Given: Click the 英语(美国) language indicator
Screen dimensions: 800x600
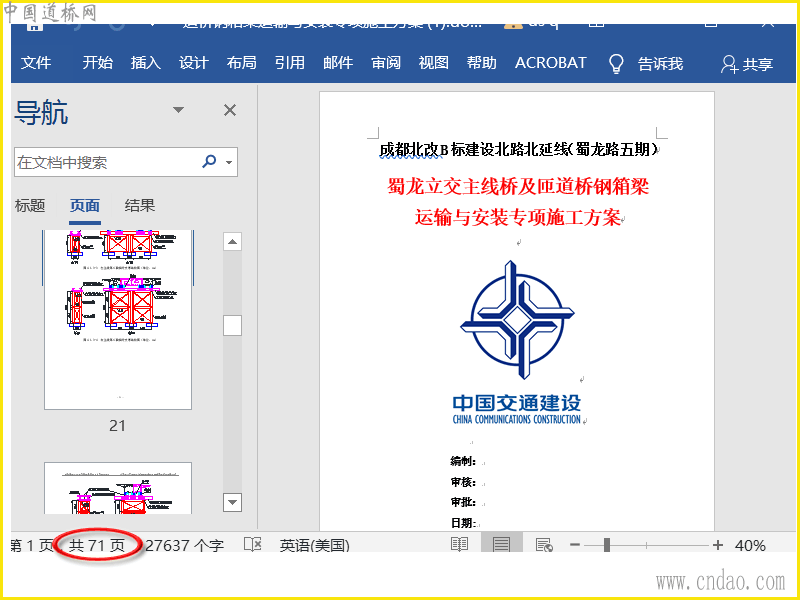Looking at the screenshot, I should point(314,545).
